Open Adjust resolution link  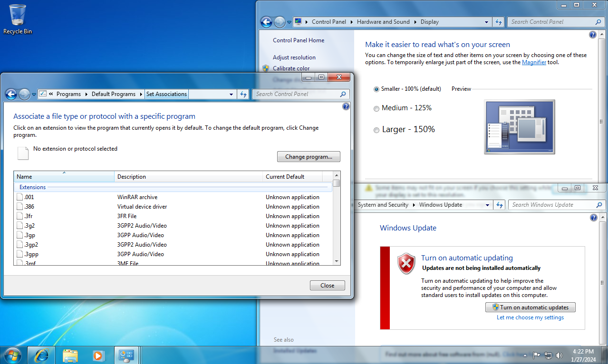tap(294, 57)
